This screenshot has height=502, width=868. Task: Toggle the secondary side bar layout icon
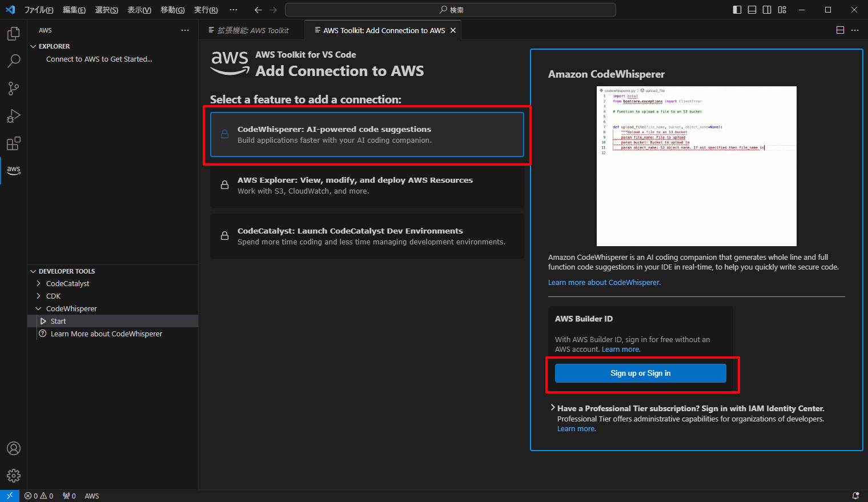point(767,10)
